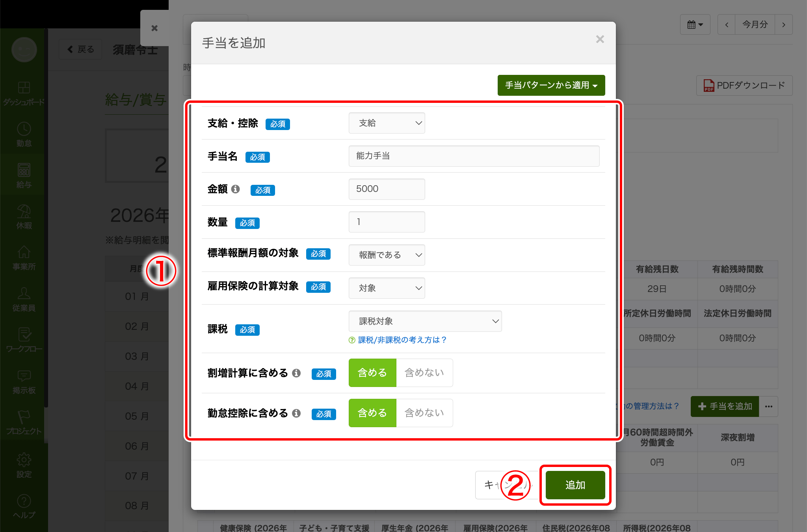Open the 標準報酬月額の対象 dropdown
Screen dimensions: 807x532
click(387, 255)
